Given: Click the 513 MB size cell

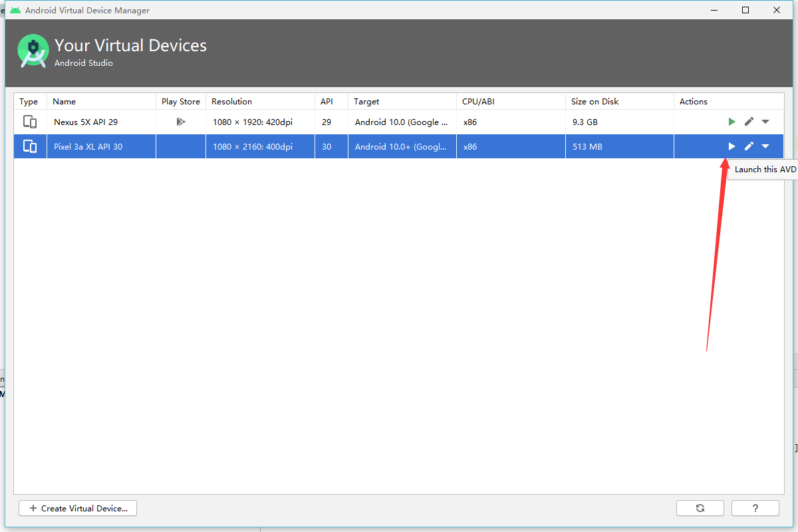Looking at the screenshot, I should tap(620, 146).
